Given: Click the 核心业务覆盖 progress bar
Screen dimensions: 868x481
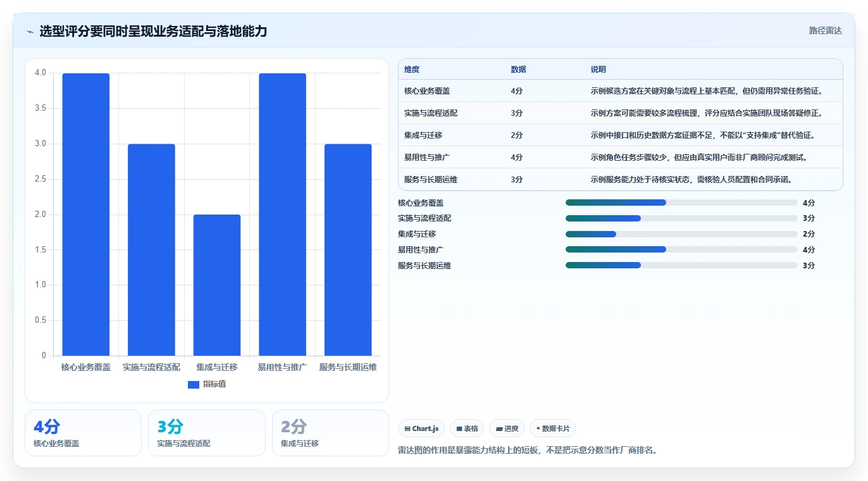Looking at the screenshot, I should 681,203.
